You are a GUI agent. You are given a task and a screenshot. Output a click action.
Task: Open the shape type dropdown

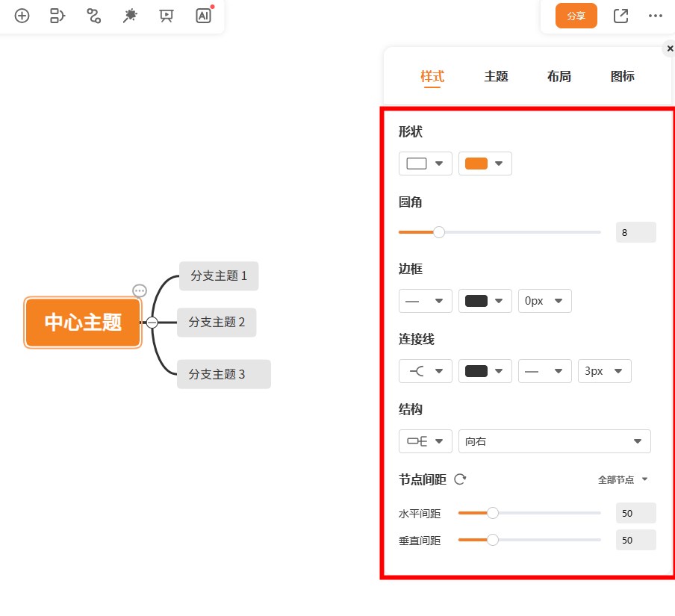tap(425, 164)
